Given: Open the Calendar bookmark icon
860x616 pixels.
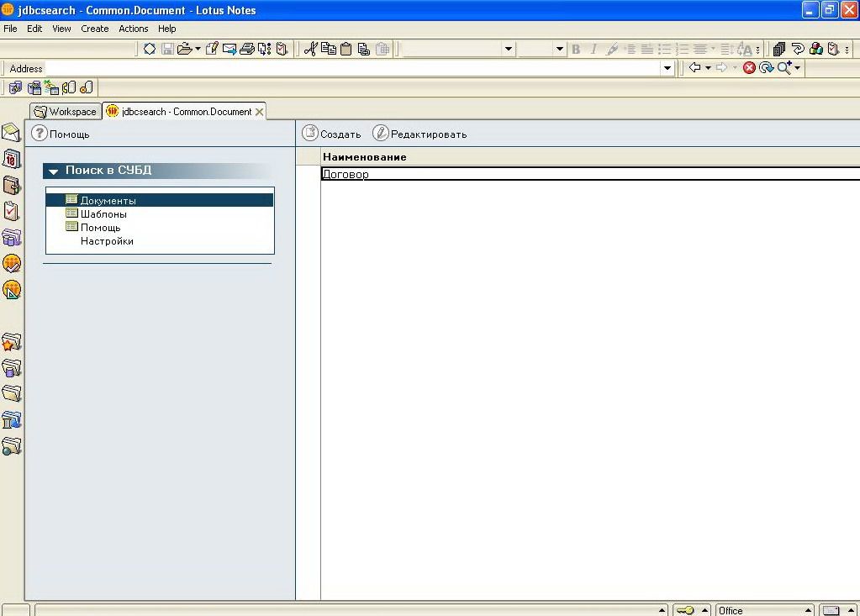Looking at the screenshot, I should (x=11, y=159).
